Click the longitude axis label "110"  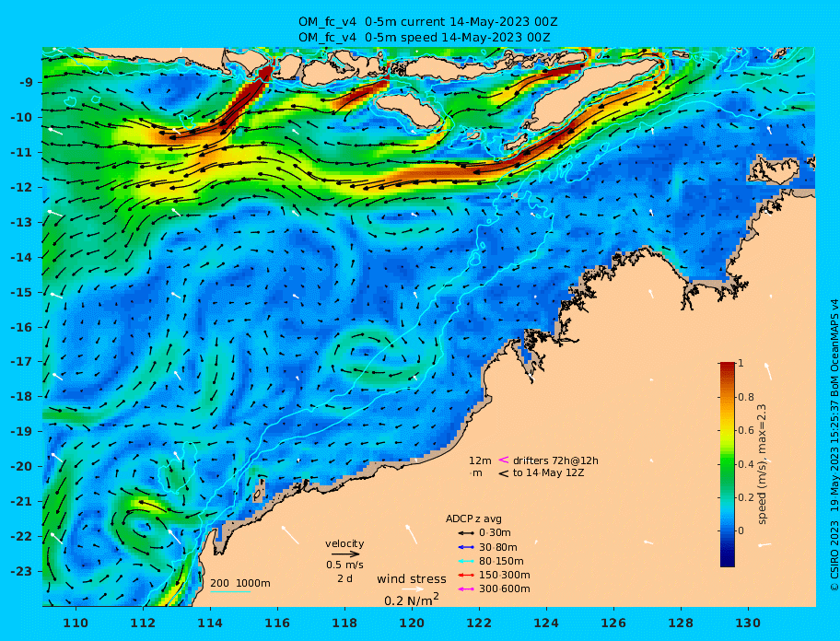click(x=76, y=623)
